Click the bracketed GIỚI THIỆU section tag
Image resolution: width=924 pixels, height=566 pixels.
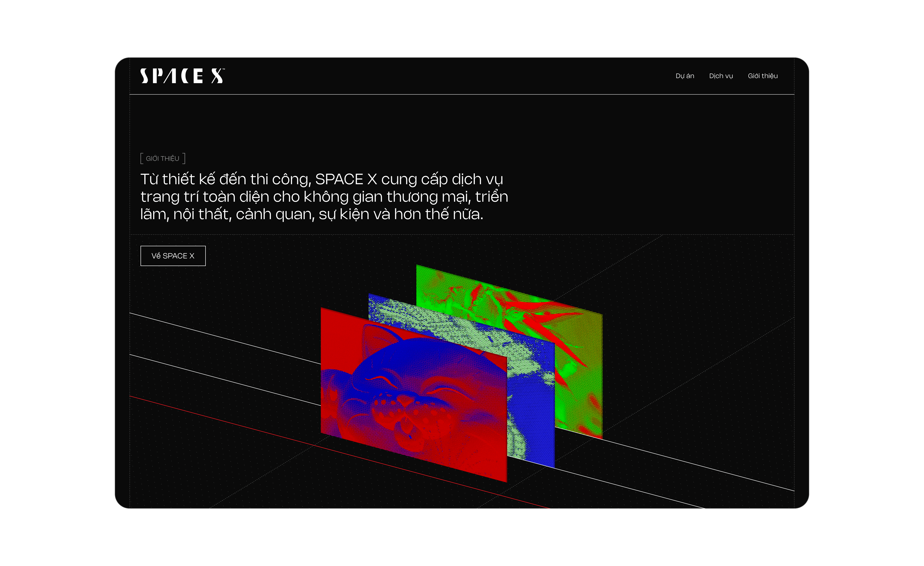(163, 159)
